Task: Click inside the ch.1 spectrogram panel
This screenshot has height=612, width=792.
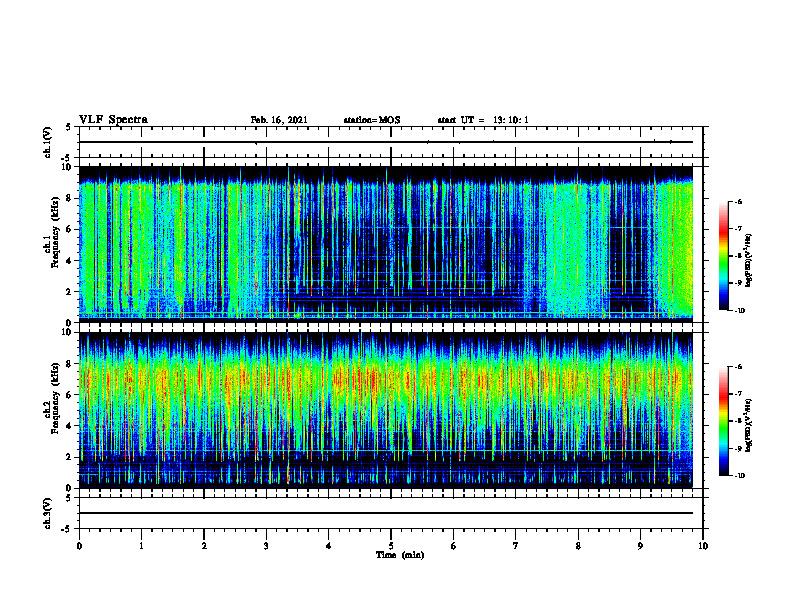Action: (386, 244)
